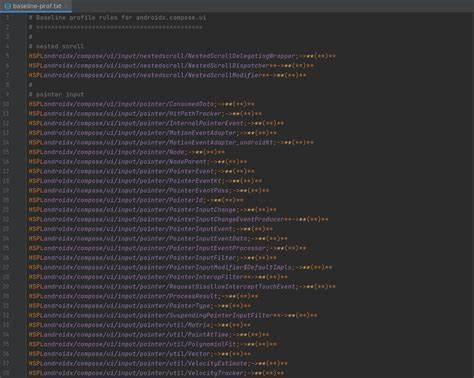
Task: Click the pointer/NodeParent rule line
Action: click(138, 162)
